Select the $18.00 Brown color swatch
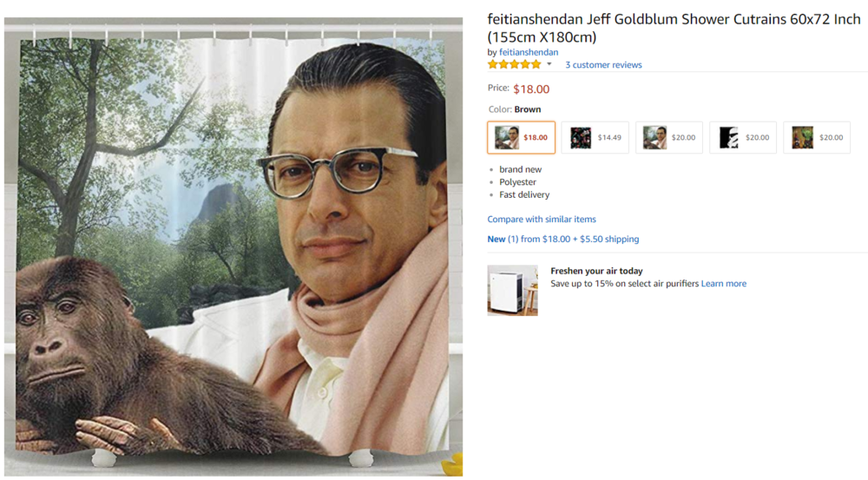Viewport: 868px width, 480px height. [521, 137]
